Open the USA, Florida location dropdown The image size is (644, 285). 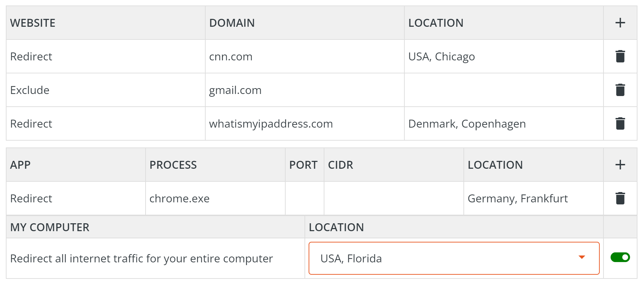[x=453, y=258]
